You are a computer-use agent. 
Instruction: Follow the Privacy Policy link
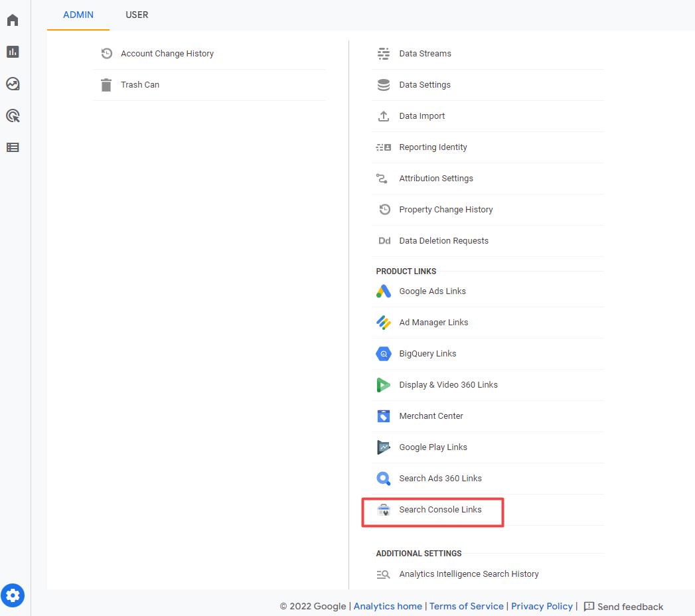542,606
